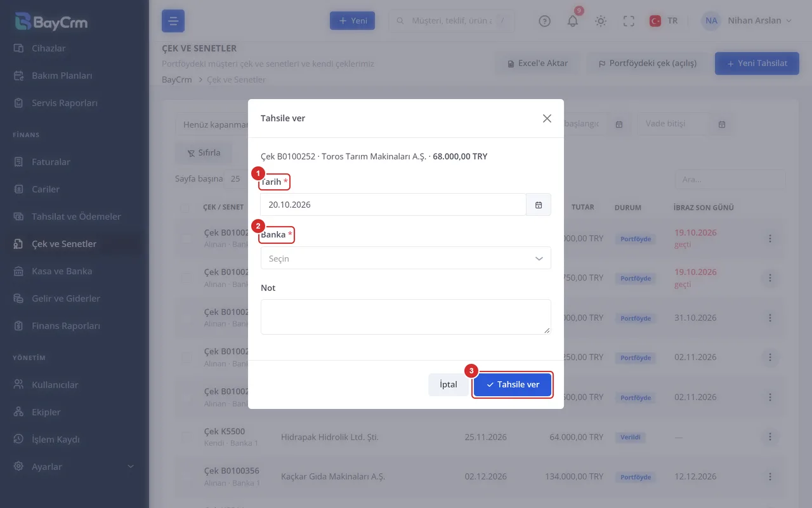Toggle the sidebar hamburger menu button
Image resolution: width=812 pixels, height=508 pixels.
[173, 21]
